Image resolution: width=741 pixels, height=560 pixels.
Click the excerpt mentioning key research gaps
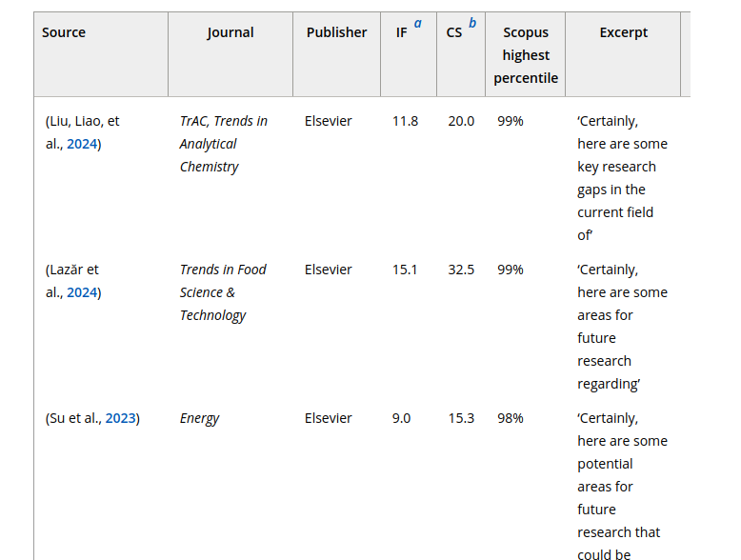coord(621,178)
